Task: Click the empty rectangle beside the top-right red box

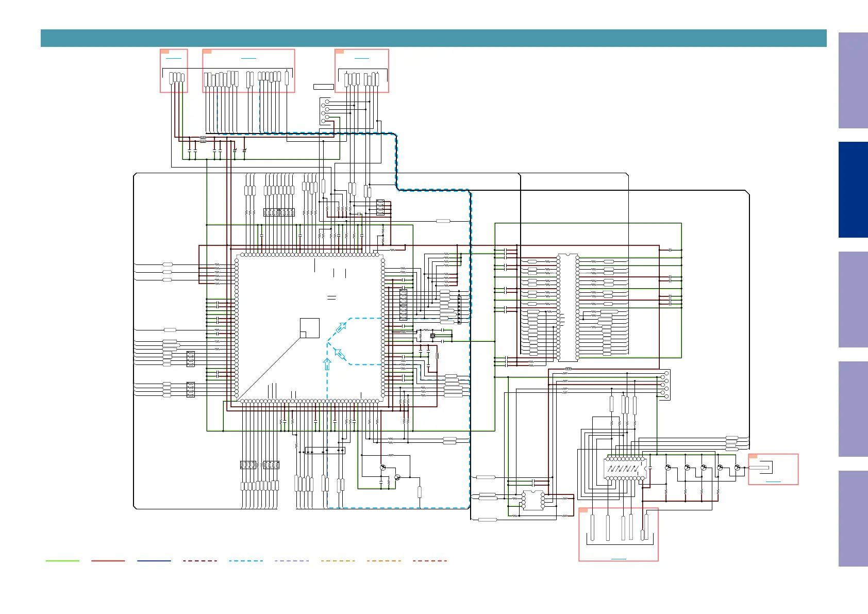Action: click(x=324, y=87)
